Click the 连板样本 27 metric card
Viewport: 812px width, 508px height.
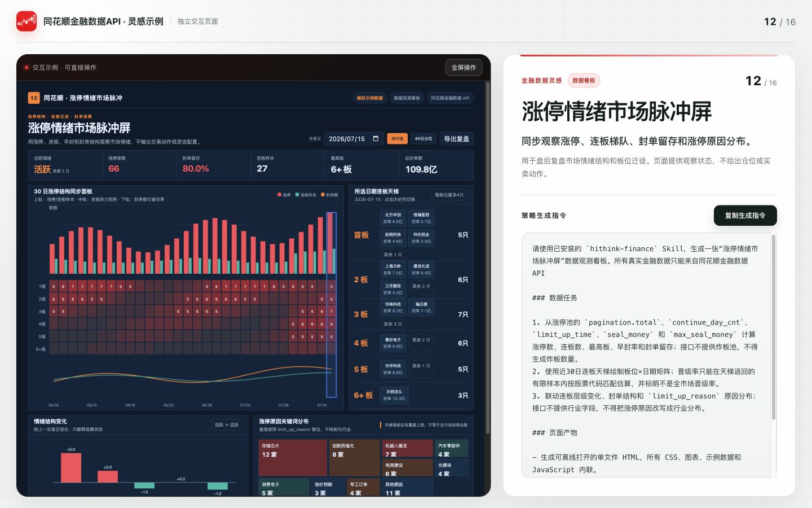pos(288,165)
